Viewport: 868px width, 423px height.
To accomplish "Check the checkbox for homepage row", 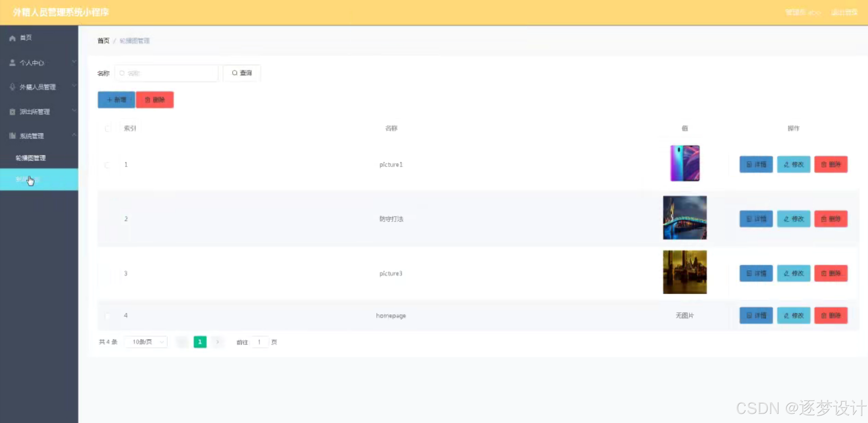I will [x=107, y=316].
